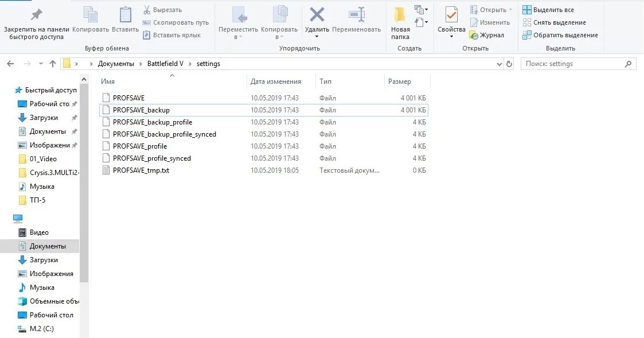Click the Переименовать rename button
The width and height of the screenshot is (644, 338).
pyautogui.click(x=357, y=20)
